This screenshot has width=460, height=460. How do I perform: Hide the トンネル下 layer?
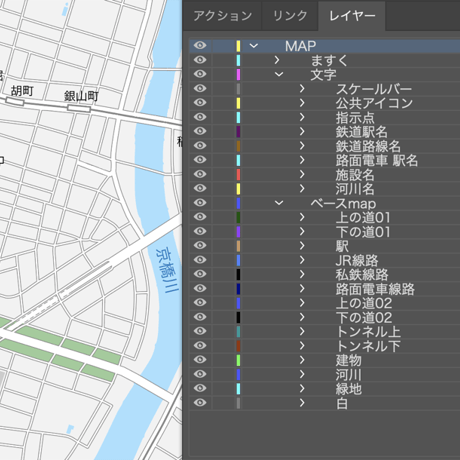(x=200, y=345)
